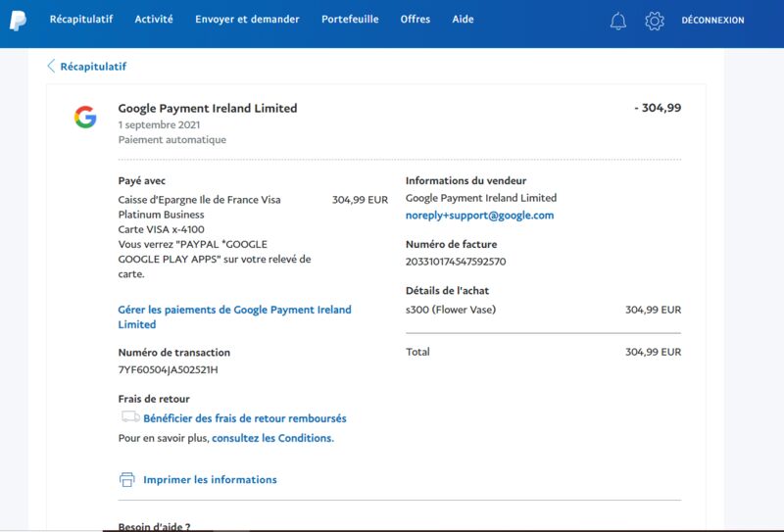The height and width of the screenshot is (532, 784).
Task: Click the DÉCONNEXION button
Action: (712, 20)
